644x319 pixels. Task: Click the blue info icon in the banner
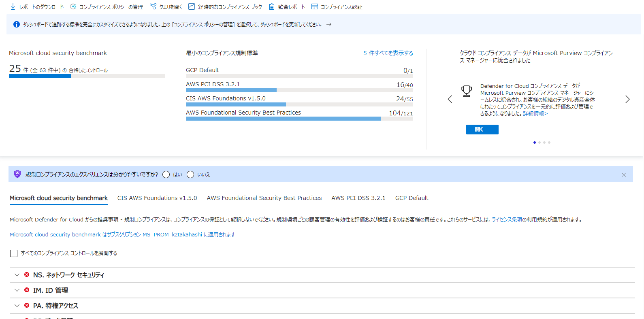pyautogui.click(x=17, y=24)
